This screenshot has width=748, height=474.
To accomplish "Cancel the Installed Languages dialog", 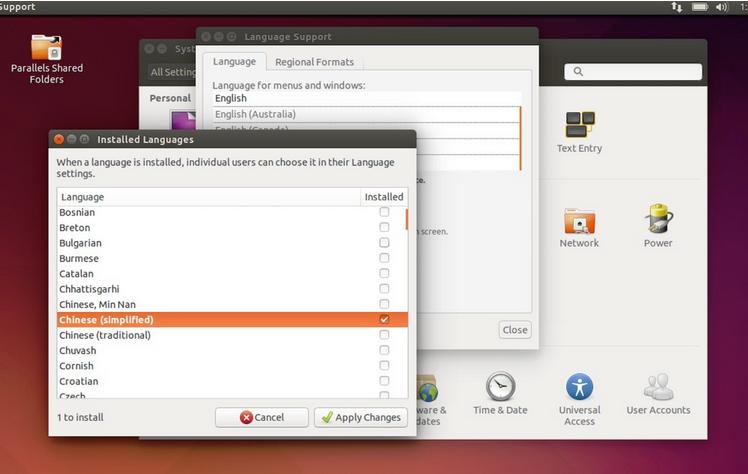I will tap(261, 417).
